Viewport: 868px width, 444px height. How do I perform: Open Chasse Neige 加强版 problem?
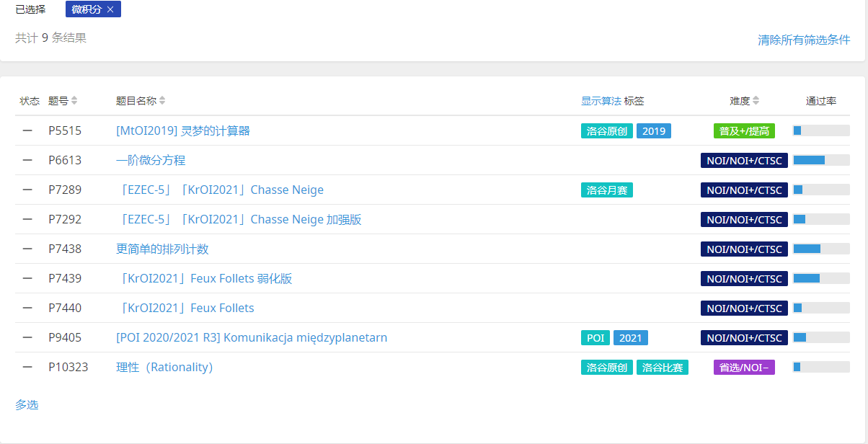pyautogui.click(x=239, y=220)
